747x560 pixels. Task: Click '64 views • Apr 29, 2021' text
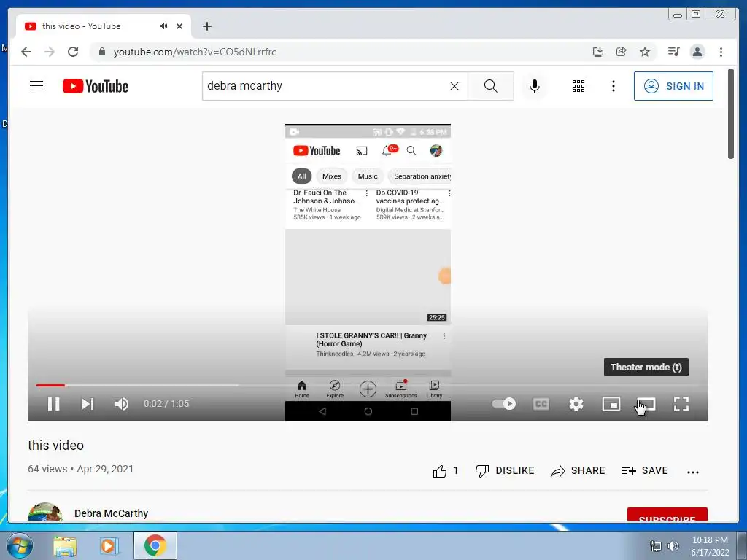tap(80, 469)
